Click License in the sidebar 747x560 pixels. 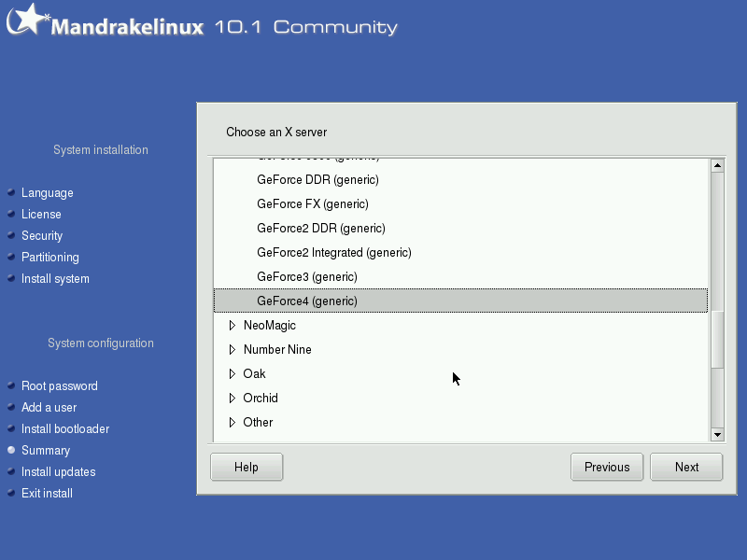pos(41,215)
